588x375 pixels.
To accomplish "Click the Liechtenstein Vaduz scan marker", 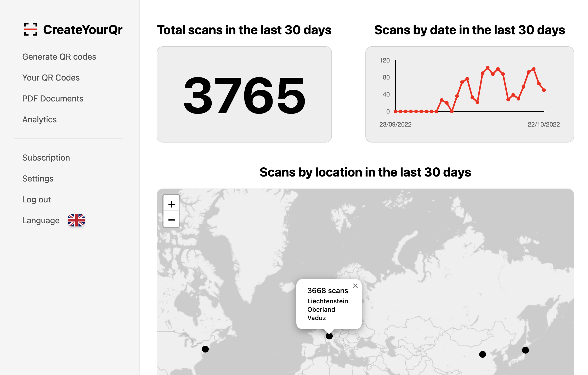I will pyautogui.click(x=329, y=336).
